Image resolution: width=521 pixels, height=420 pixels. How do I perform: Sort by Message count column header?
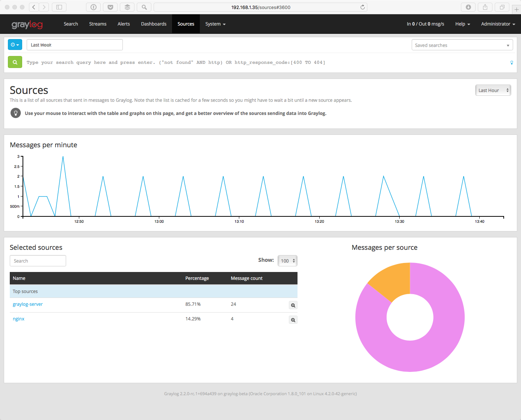click(x=247, y=278)
